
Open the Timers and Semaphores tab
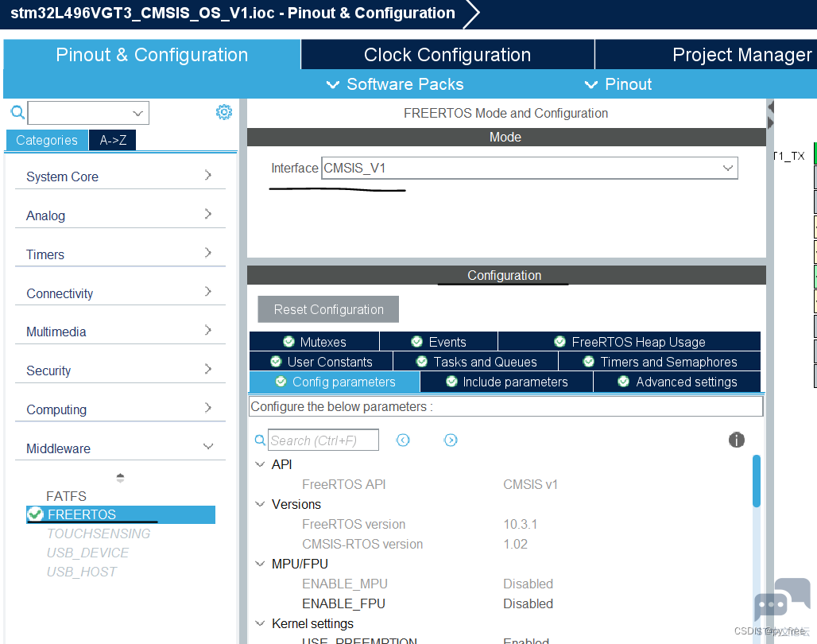click(x=660, y=362)
